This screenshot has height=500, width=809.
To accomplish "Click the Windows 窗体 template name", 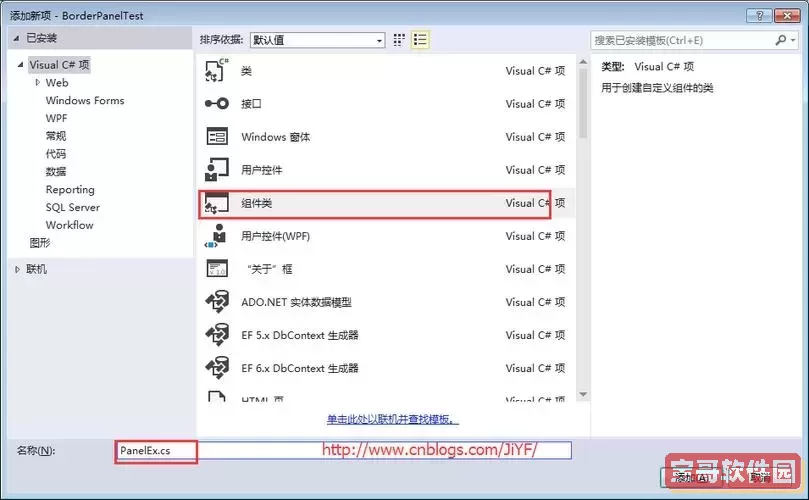I will pyautogui.click(x=276, y=137).
